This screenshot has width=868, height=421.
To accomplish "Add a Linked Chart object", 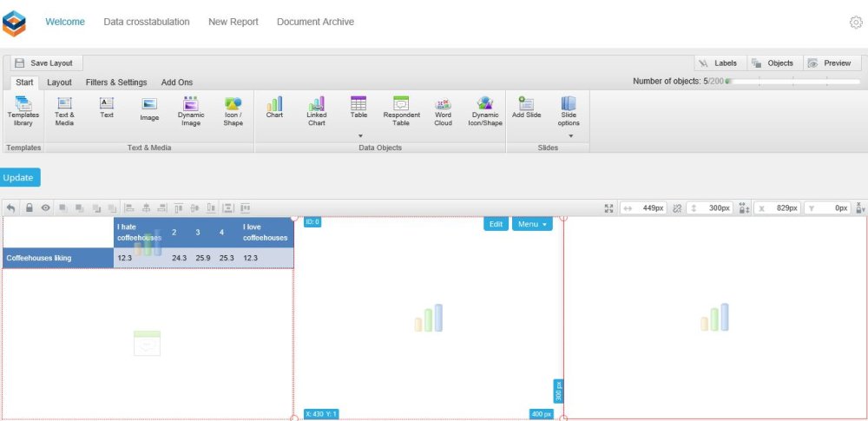I will [x=317, y=111].
